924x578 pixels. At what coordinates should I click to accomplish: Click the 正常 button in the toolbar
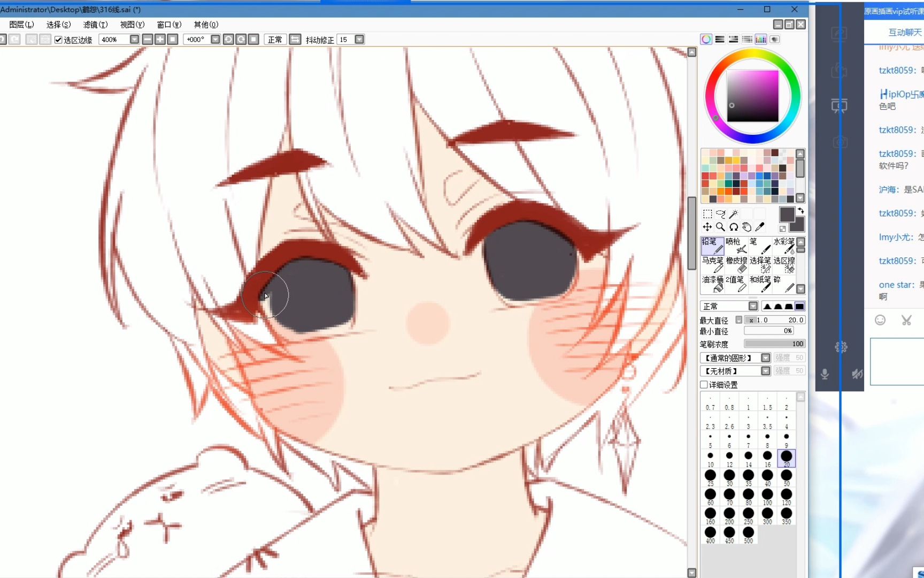pyautogui.click(x=275, y=39)
